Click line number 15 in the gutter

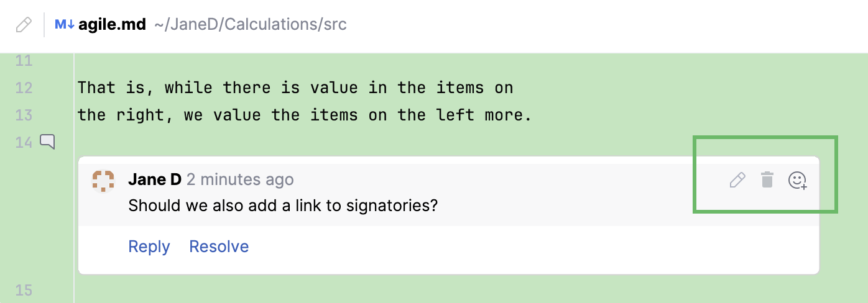pos(24,291)
